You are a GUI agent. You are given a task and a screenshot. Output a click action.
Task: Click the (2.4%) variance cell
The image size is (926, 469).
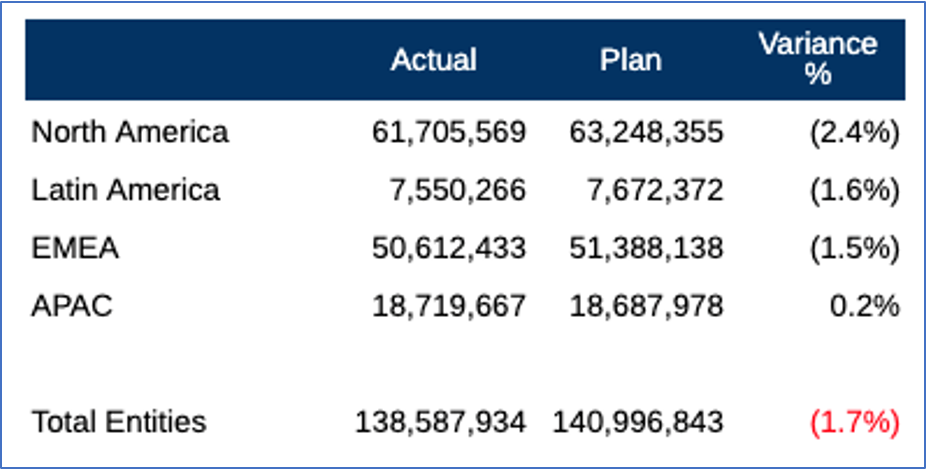click(855, 132)
